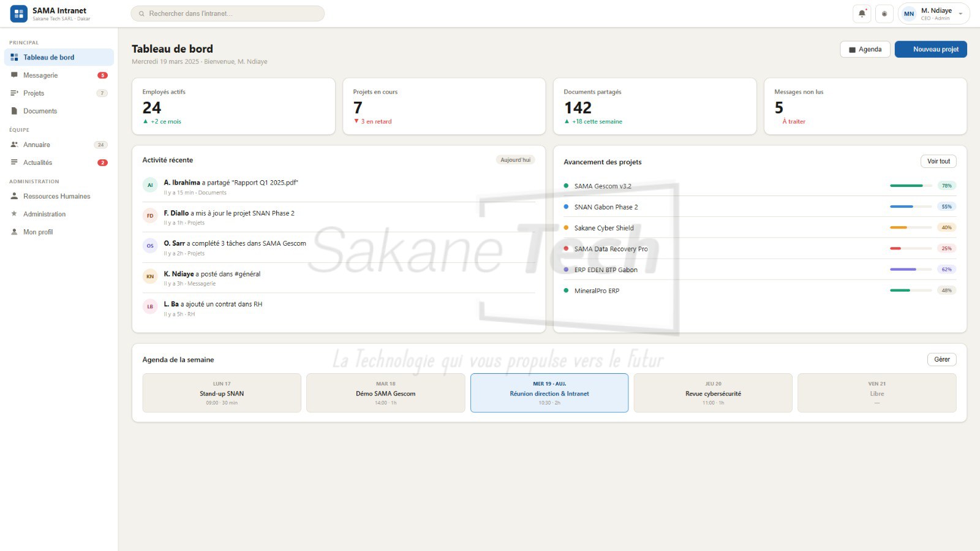
Task: Click the 25% badge for SAMA Data Recovery
Action: pyautogui.click(x=947, y=248)
